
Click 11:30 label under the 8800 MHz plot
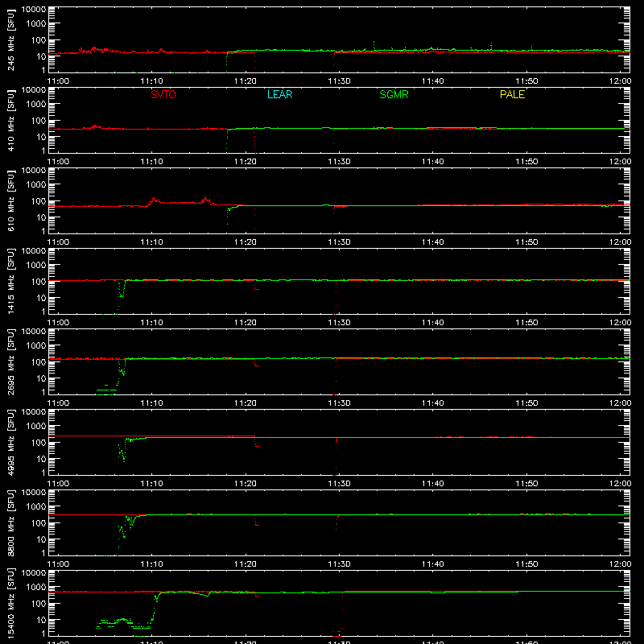point(339,564)
